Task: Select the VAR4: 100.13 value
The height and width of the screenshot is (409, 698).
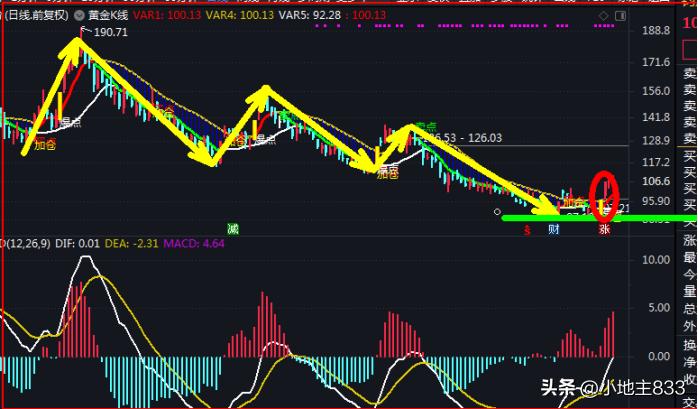Action: coord(238,16)
